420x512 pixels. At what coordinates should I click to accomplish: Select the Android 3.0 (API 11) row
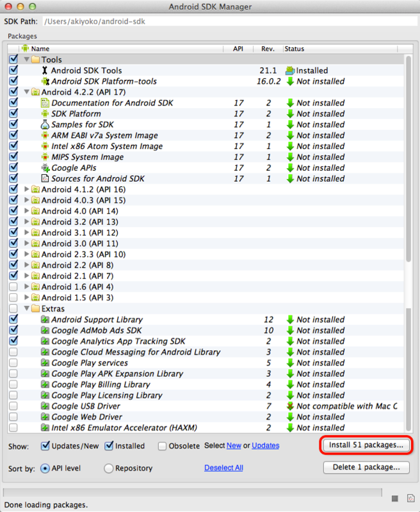[x=206, y=244]
